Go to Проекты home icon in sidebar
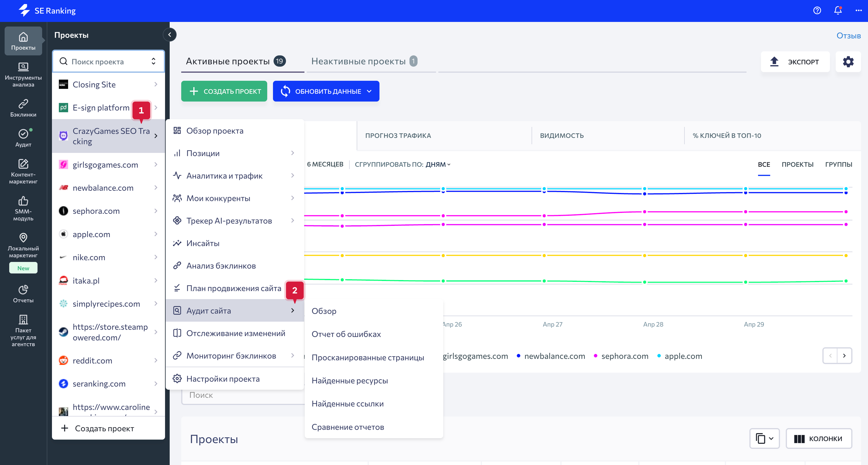Viewport: 868px width, 465px height. (23, 41)
